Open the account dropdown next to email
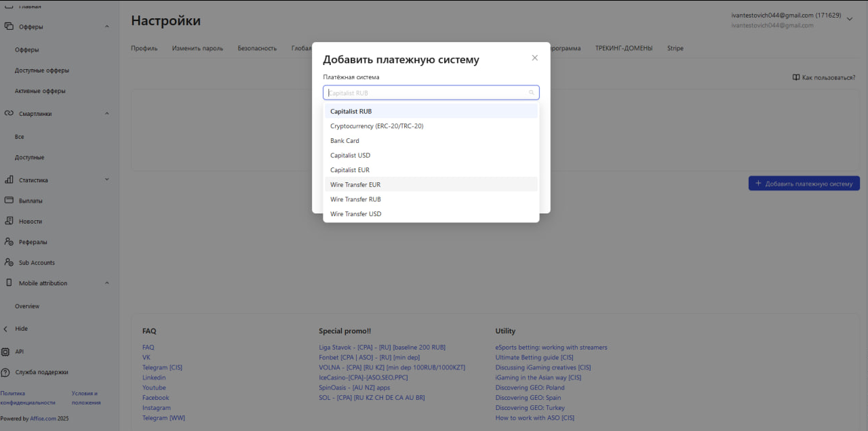The height and width of the screenshot is (431, 868). tap(850, 20)
